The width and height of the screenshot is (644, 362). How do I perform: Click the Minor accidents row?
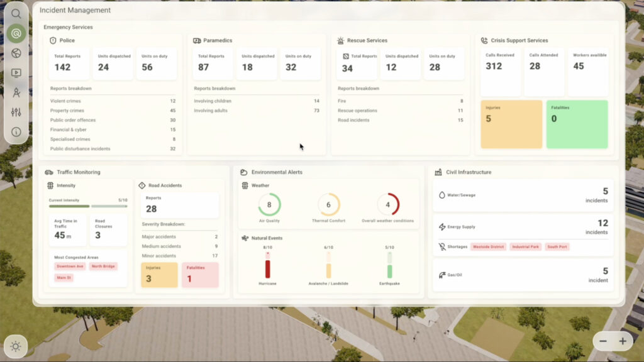(x=179, y=256)
